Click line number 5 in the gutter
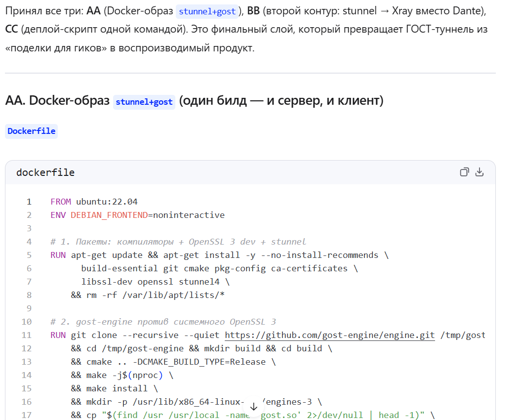 point(29,255)
